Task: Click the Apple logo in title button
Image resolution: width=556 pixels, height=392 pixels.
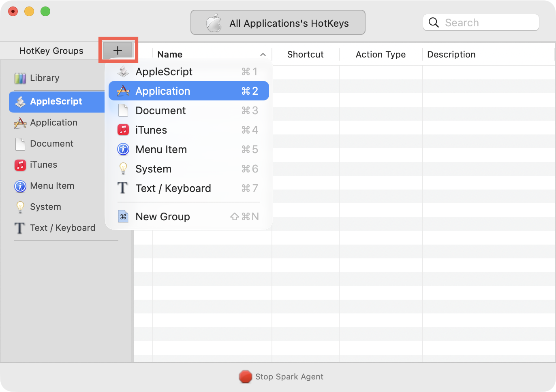Action: pos(214,23)
